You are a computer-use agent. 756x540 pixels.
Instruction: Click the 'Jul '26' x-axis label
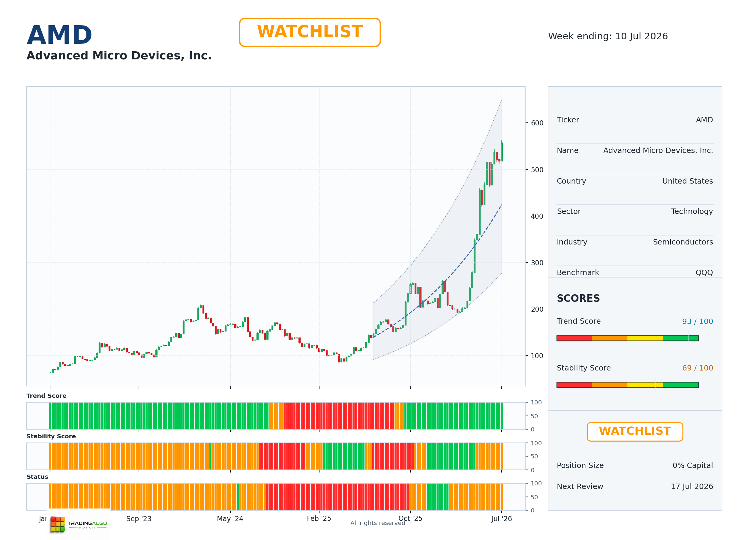pyautogui.click(x=501, y=519)
